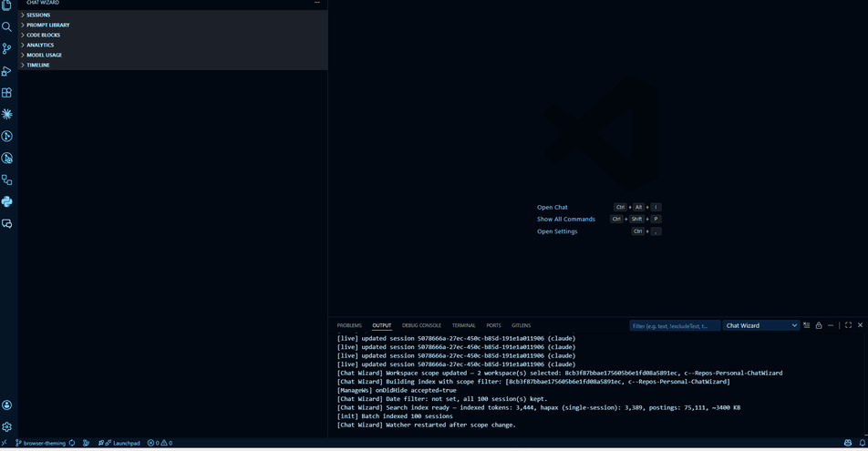Screen dimensions: 868x451
Task: Click the 'Workspace scope updated' log line
Action: (x=560, y=373)
